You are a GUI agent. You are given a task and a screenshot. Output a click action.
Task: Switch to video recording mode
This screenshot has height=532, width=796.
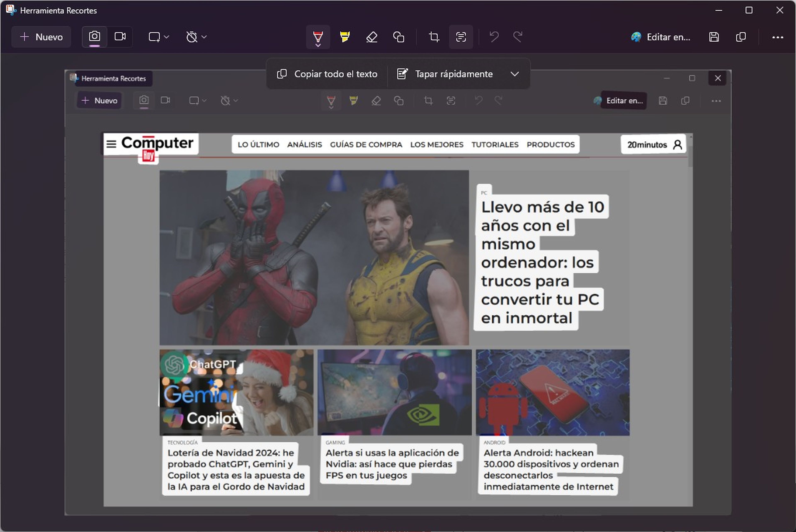120,37
